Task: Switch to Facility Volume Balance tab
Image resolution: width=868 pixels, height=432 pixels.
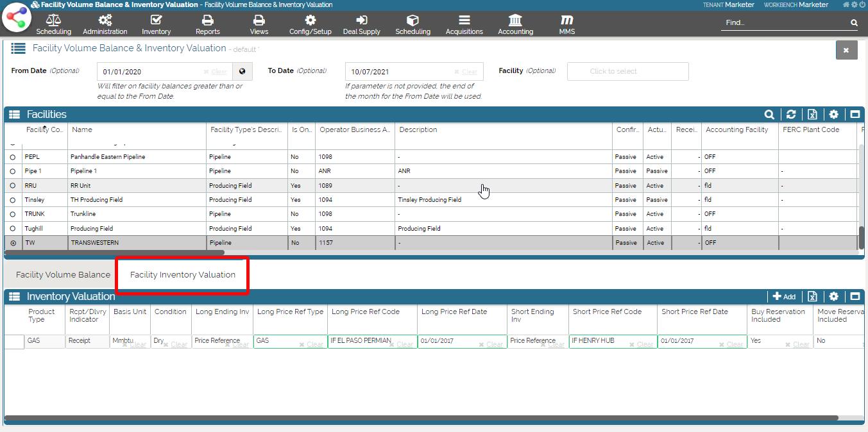Action: click(x=63, y=274)
